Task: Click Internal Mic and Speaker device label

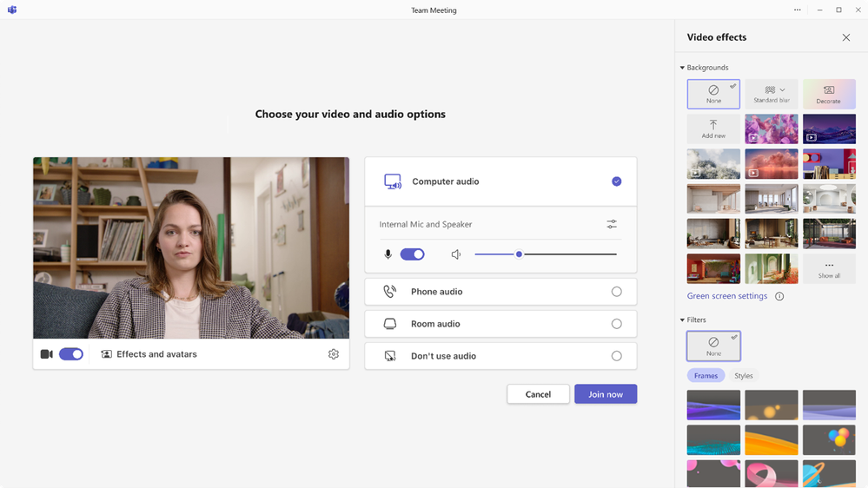Action: 426,224
